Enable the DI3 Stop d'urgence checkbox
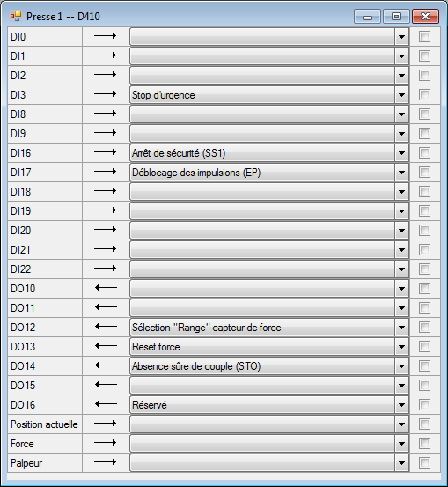 coord(424,95)
